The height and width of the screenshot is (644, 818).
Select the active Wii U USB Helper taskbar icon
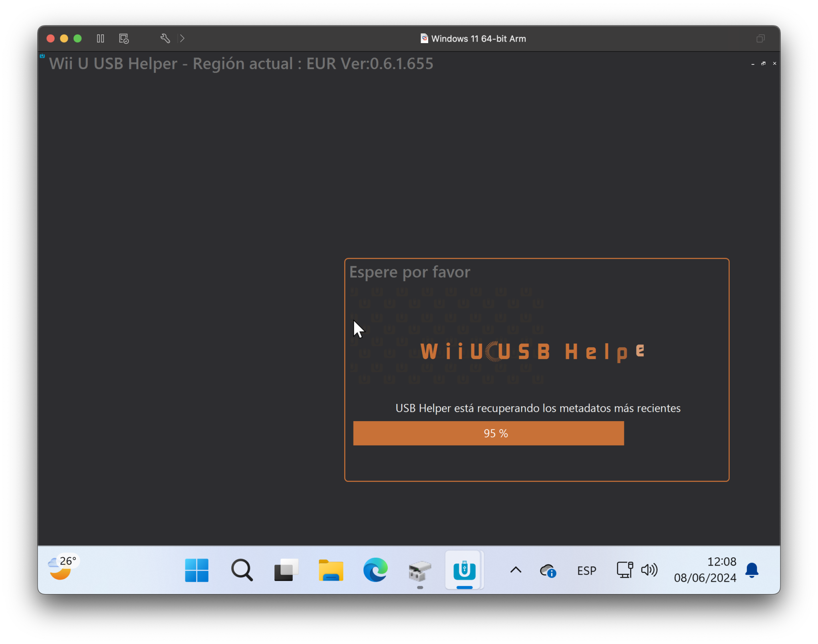point(465,570)
